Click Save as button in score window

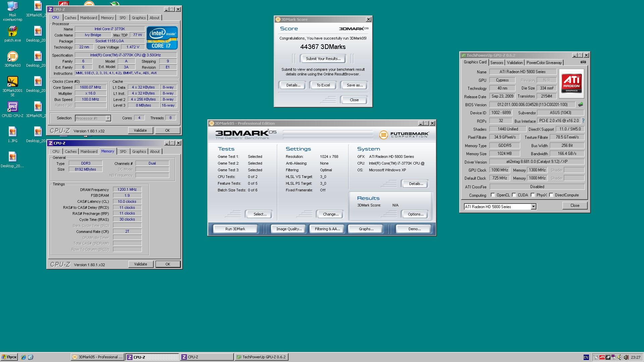(354, 85)
